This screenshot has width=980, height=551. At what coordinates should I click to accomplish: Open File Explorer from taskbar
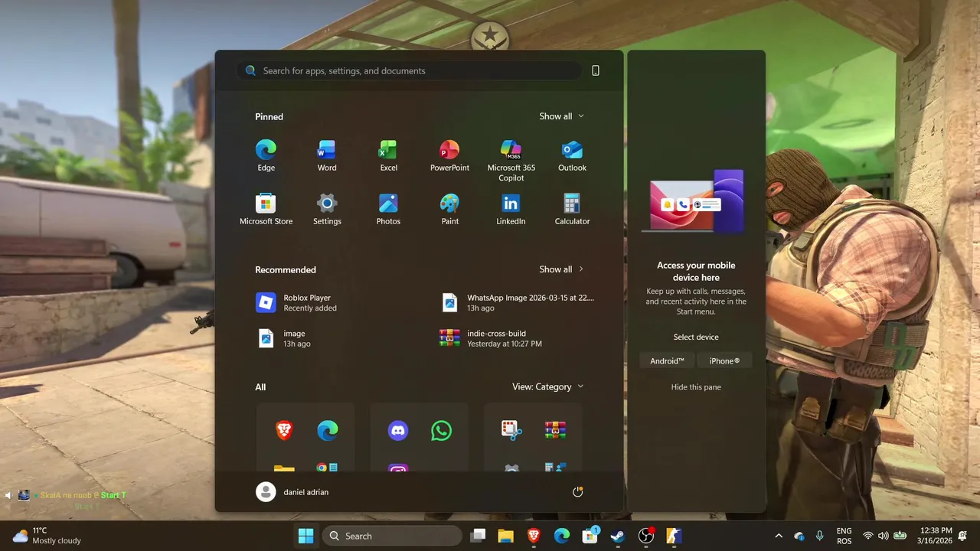(x=505, y=536)
